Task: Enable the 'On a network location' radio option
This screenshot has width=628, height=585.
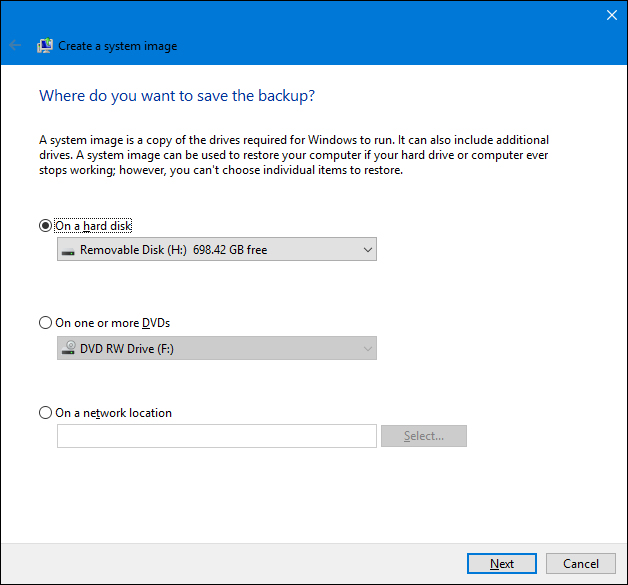Action: tap(45, 413)
